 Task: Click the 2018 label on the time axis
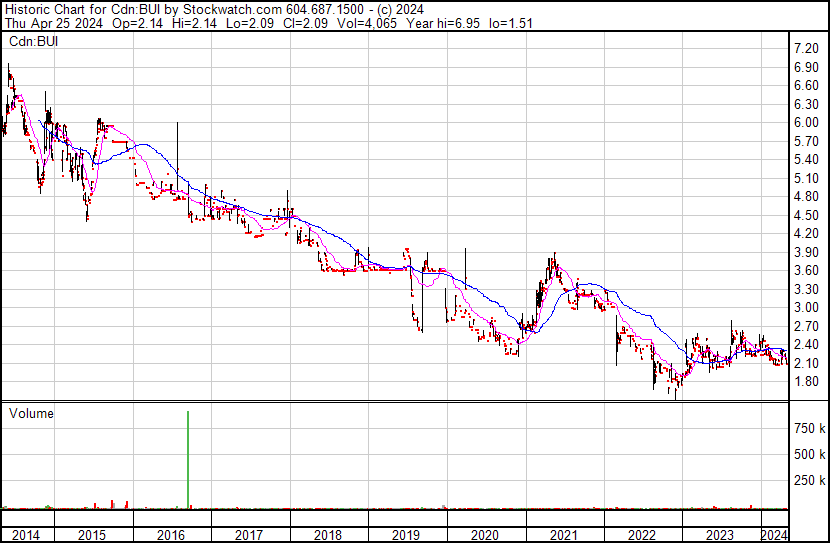(x=327, y=534)
